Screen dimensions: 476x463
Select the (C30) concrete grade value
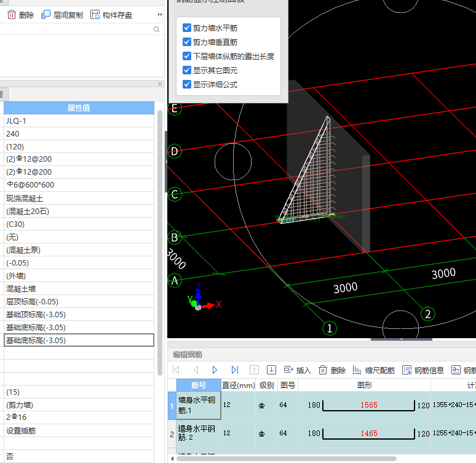coord(79,224)
